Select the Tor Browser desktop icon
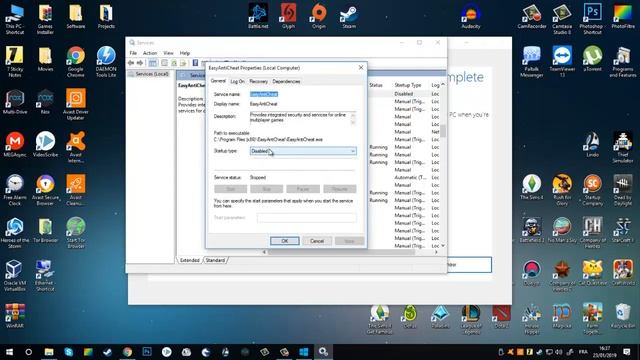 tap(45, 231)
